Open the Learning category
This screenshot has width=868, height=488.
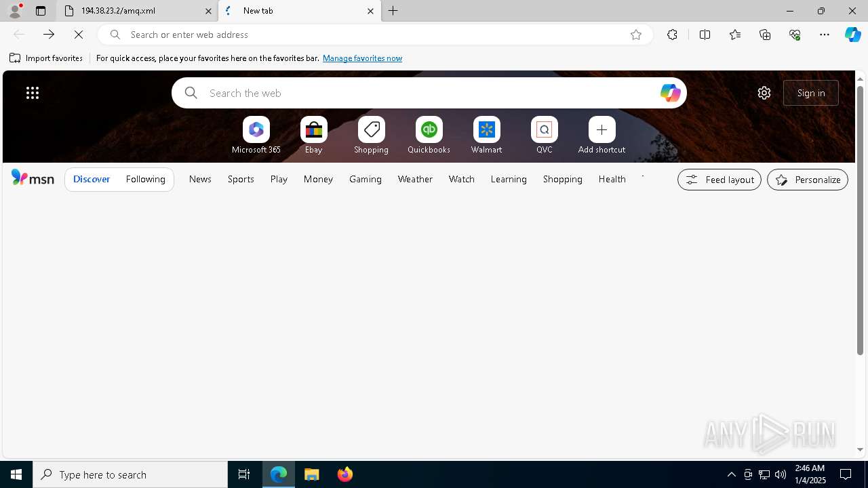[509, 179]
